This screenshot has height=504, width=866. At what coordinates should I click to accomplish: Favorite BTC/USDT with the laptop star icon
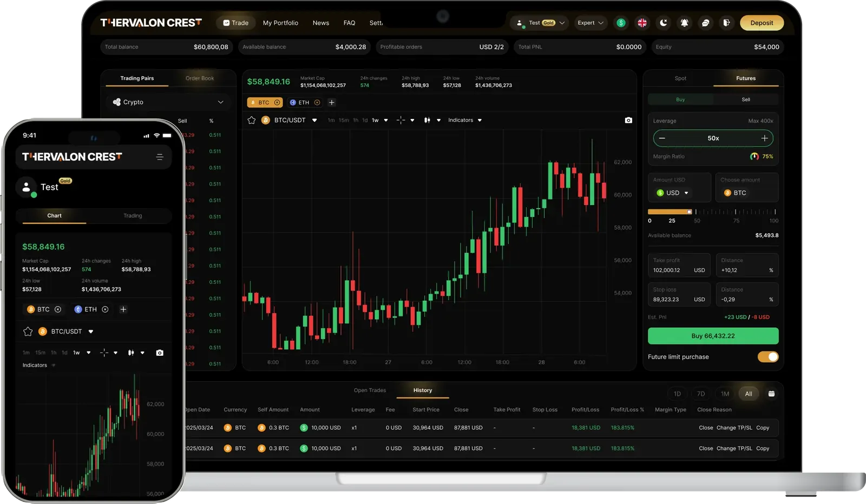click(x=251, y=120)
